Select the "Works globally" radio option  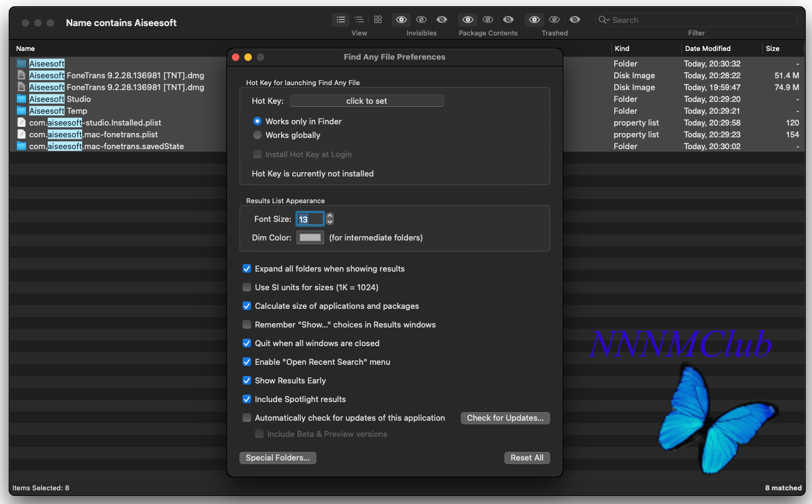257,135
